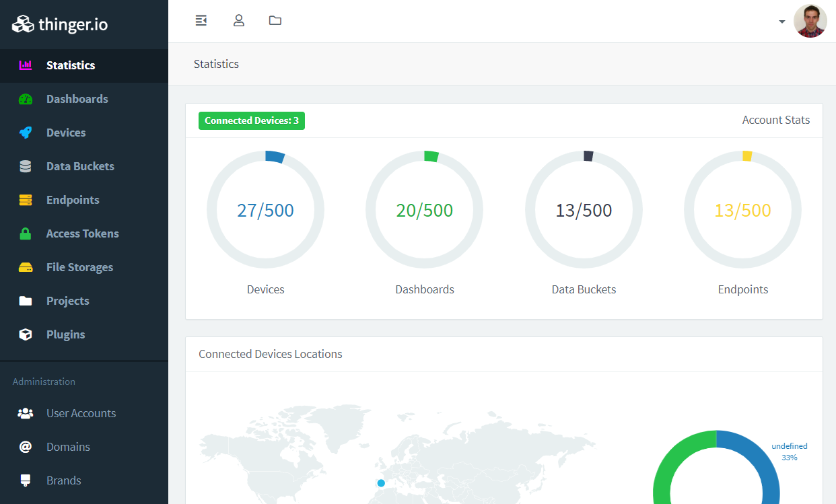836x504 pixels.
Task: Go to File Storages
Action: click(84, 267)
